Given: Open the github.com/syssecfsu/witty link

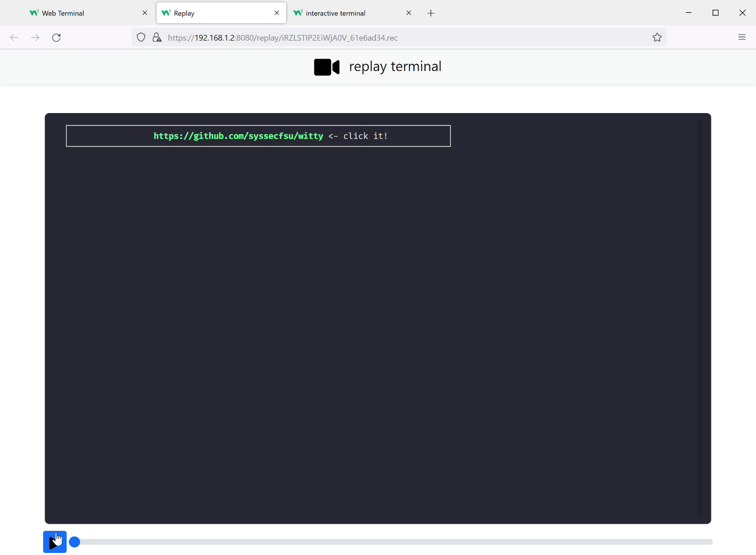Looking at the screenshot, I should [238, 136].
